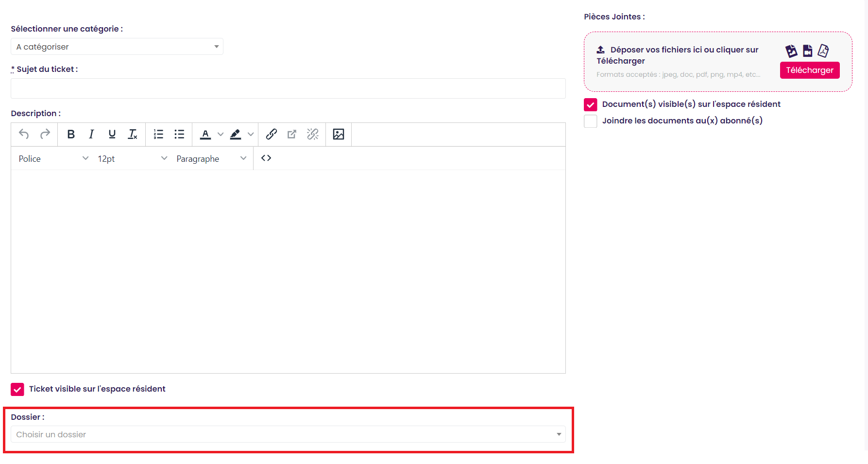The image size is (868, 464).
Task: Open the Paragraphe format dropdown
Action: [211, 158]
